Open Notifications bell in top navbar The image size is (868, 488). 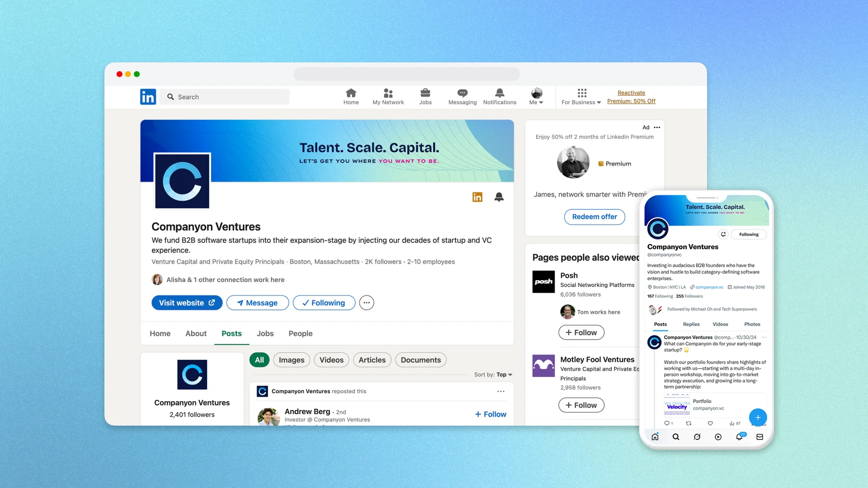coord(499,96)
